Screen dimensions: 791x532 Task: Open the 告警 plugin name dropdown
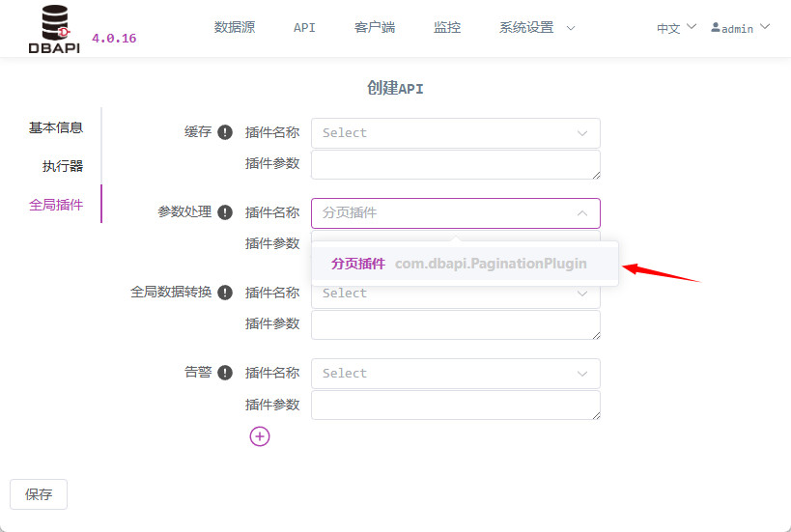click(x=456, y=374)
